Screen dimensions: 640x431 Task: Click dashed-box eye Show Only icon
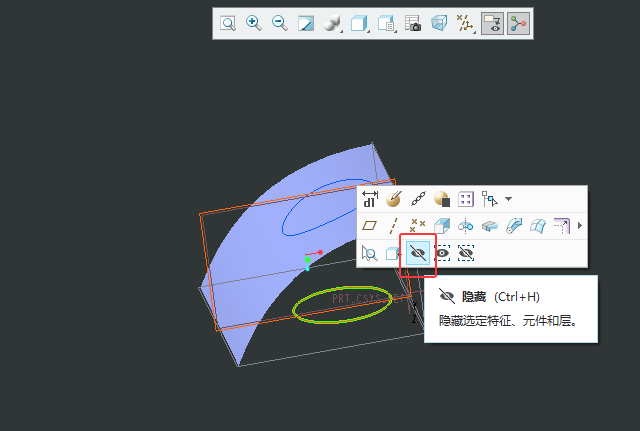pyautogui.click(x=442, y=253)
